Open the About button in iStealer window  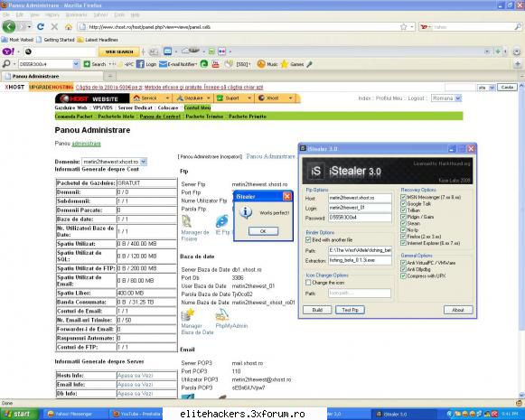(458, 310)
